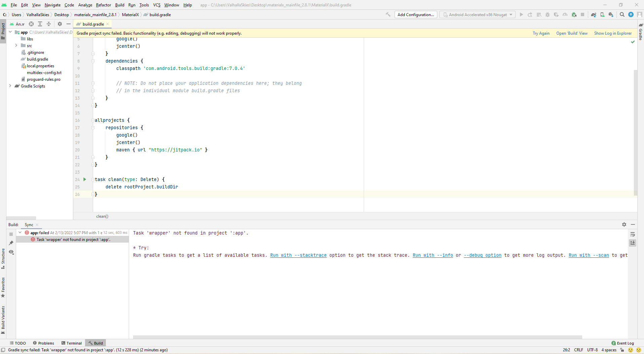Toggle the Gradle tool window on right edge

coord(641,32)
